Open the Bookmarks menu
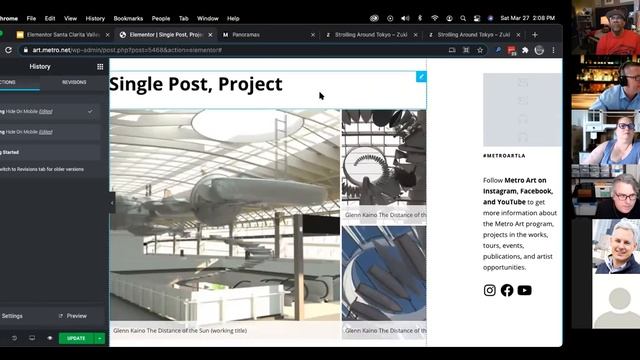The height and width of the screenshot is (360, 640). pyautogui.click(x=128, y=18)
